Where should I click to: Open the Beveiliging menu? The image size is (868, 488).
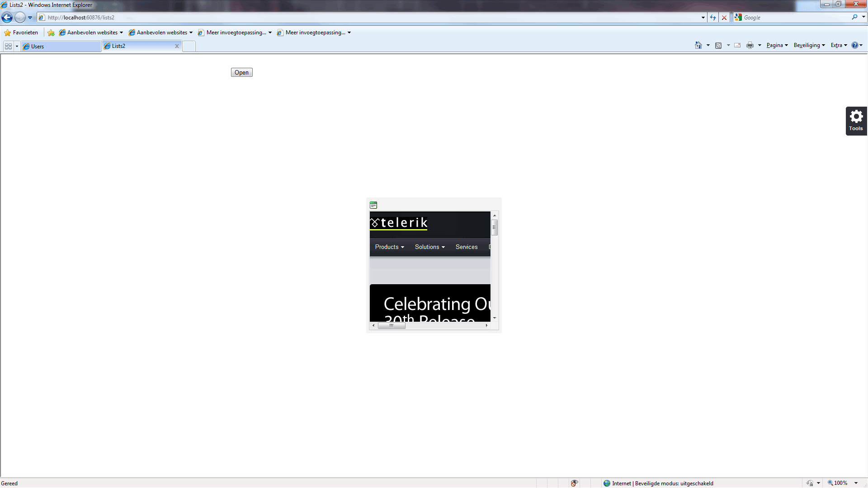click(x=809, y=45)
